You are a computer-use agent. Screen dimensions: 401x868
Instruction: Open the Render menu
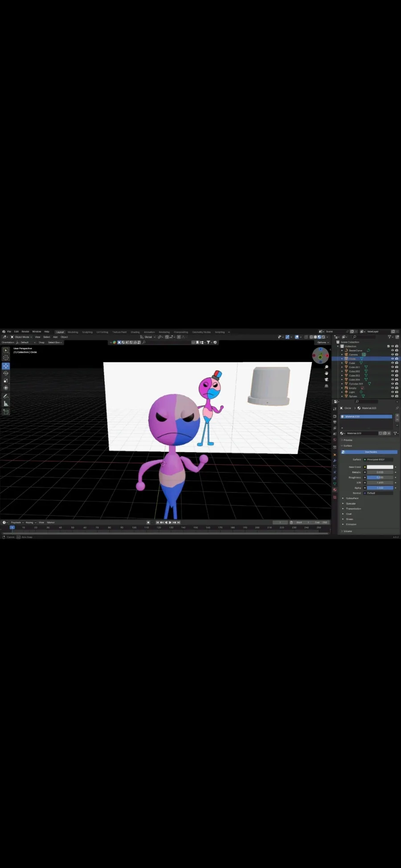25,332
